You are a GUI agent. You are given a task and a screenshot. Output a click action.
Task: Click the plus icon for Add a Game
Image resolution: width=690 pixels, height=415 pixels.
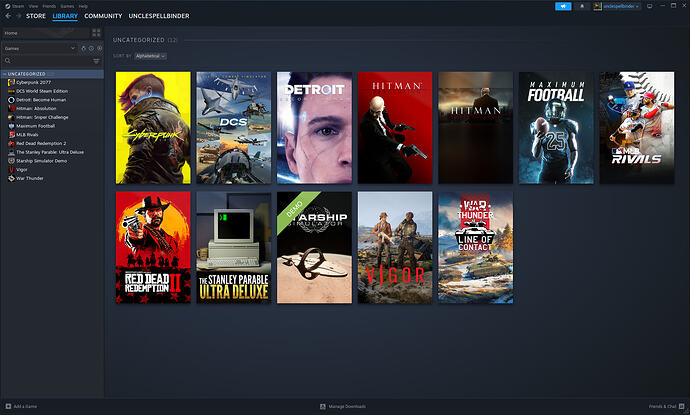pyautogui.click(x=7, y=407)
